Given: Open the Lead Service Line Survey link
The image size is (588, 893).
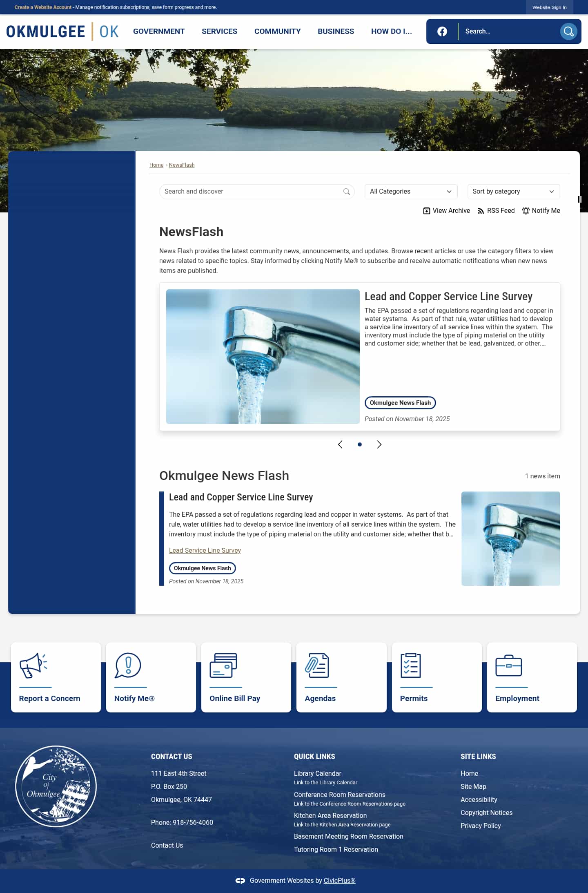Looking at the screenshot, I should pyautogui.click(x=205, y=551).
